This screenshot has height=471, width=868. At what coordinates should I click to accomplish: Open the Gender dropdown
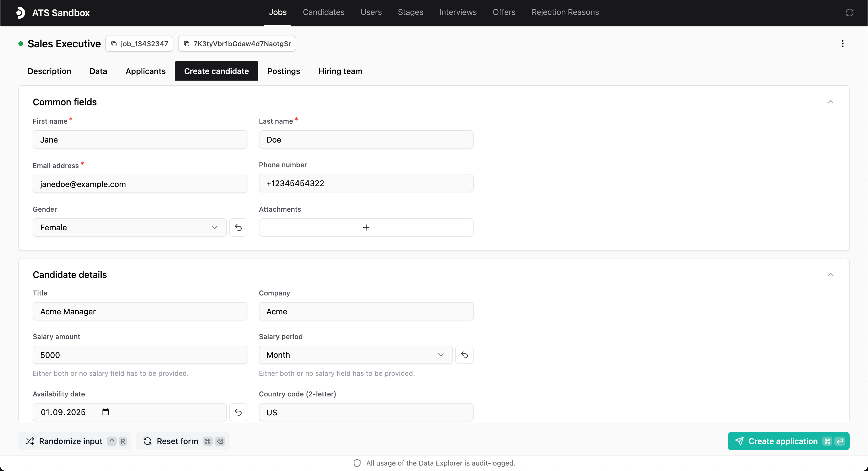pyautogui.click(x=130, y=227)
